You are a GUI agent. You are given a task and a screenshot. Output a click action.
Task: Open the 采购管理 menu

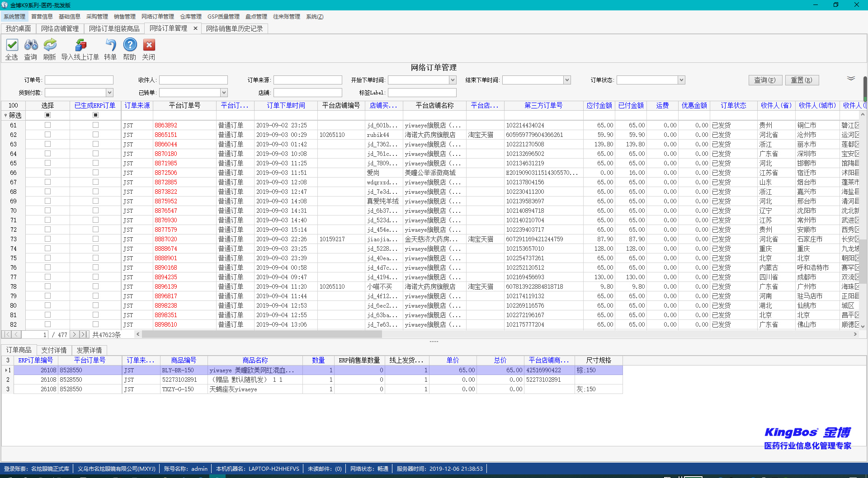[97, 17]
